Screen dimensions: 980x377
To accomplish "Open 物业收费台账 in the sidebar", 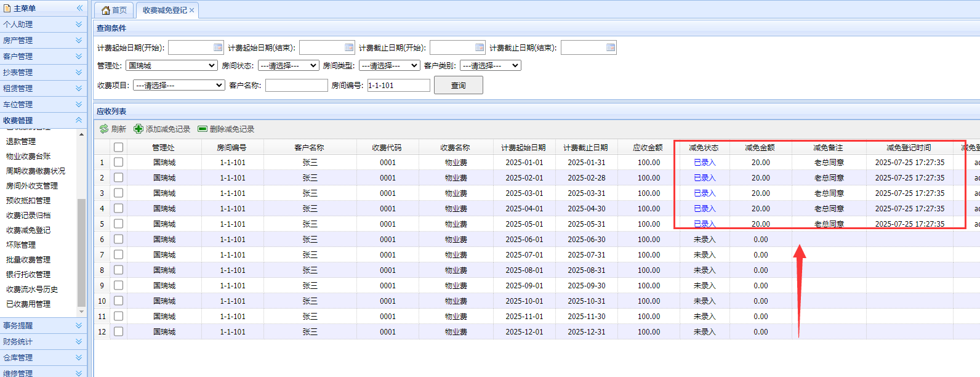I will pyautogui.click(x=28, y=156).
